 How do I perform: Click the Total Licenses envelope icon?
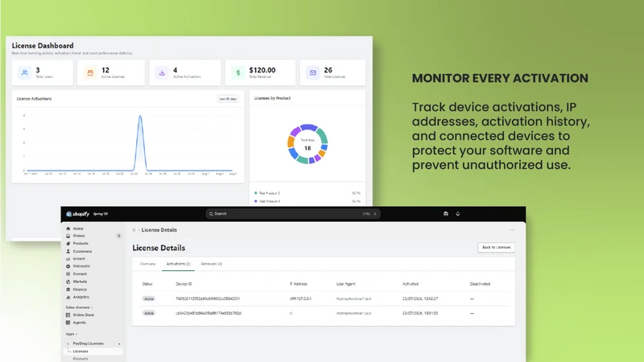point(313,72)
